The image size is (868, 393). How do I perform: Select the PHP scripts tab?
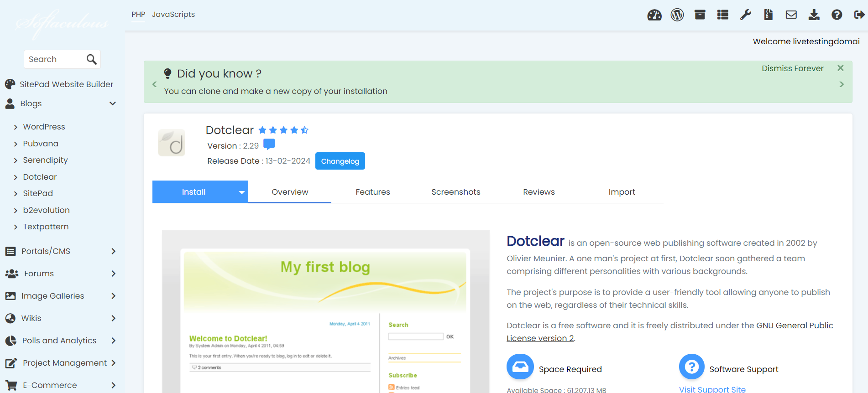pos(138,14)
